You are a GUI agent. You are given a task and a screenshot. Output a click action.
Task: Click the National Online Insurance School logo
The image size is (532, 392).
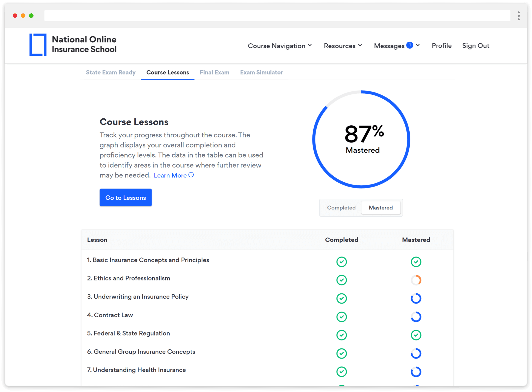tap(73, 45)
